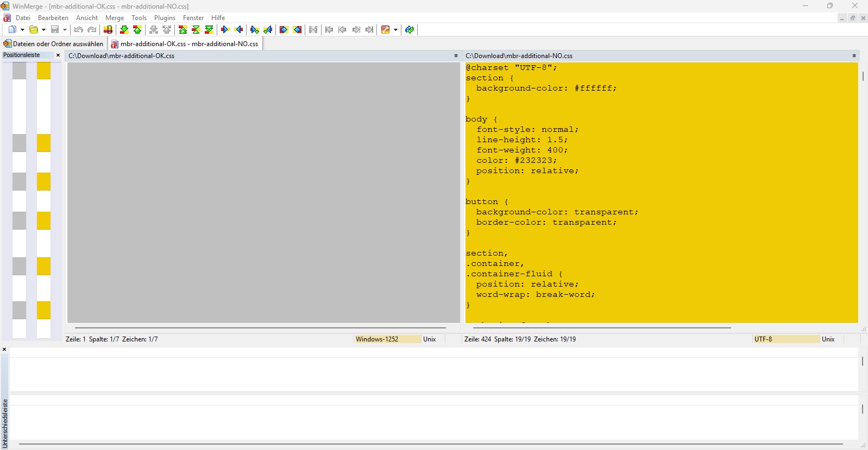868x450 pixels.
Task: Open the Options tool dropdown arrow
Action: point(395,30)
